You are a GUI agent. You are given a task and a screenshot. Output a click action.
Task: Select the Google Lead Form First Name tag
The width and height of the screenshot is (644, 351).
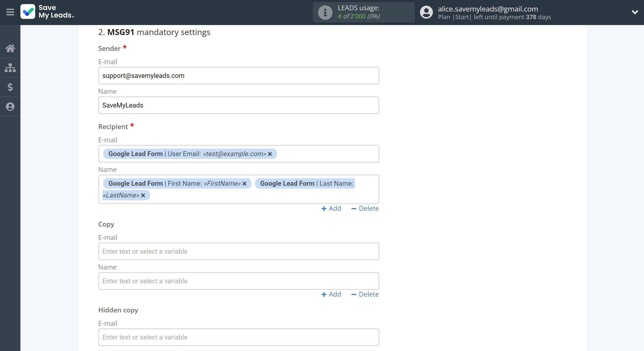(x=177, y=183)
